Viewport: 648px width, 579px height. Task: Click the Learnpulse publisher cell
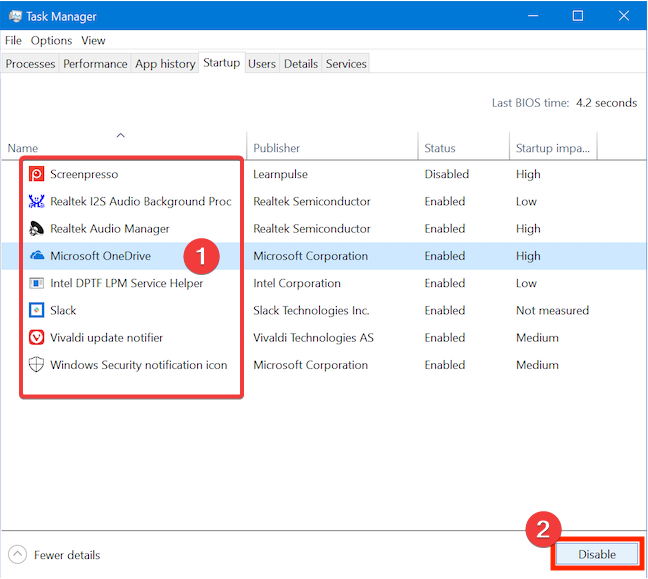click(x=280, y=174)
